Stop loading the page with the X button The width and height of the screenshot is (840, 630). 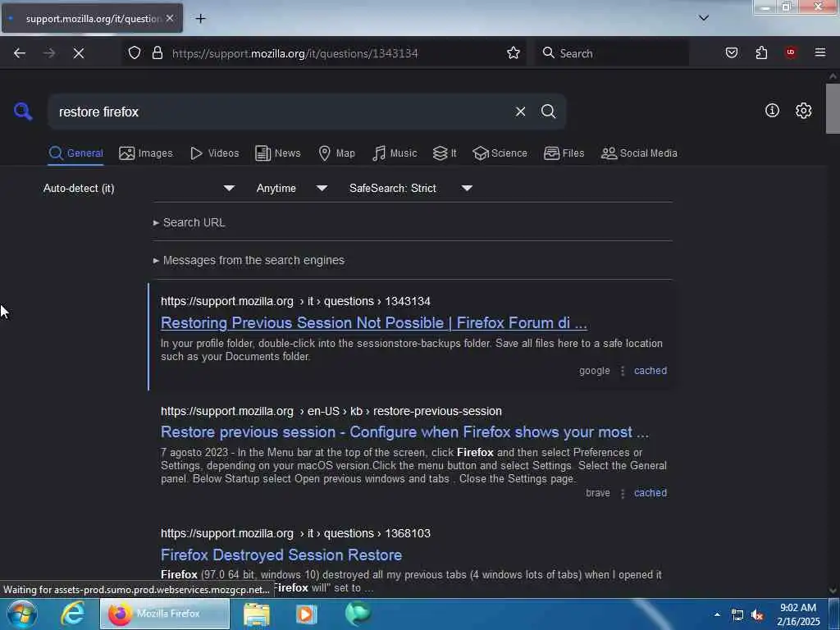coord(79,53)
